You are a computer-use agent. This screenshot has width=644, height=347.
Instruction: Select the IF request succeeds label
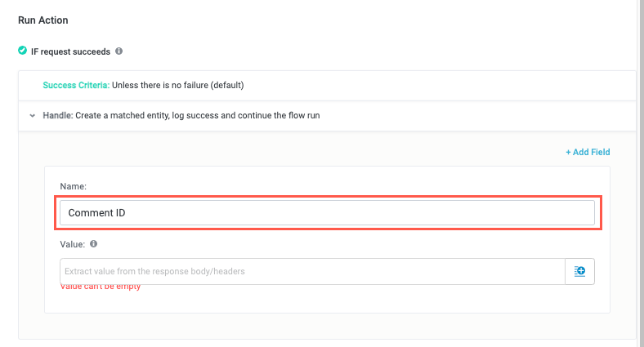pos(70,51)
